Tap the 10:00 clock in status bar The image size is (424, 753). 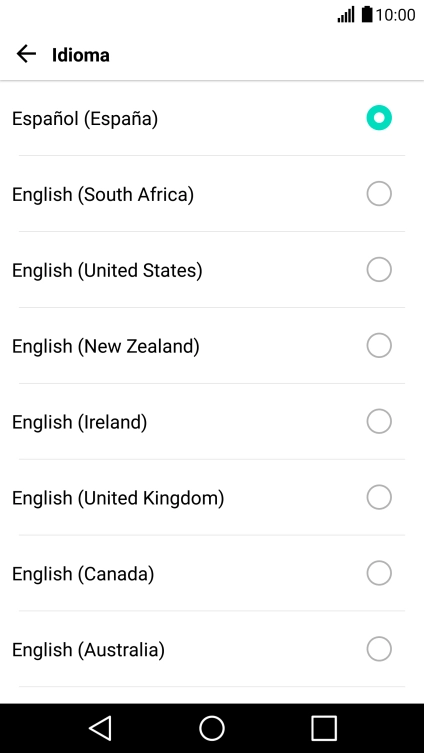tap(395, 15)
